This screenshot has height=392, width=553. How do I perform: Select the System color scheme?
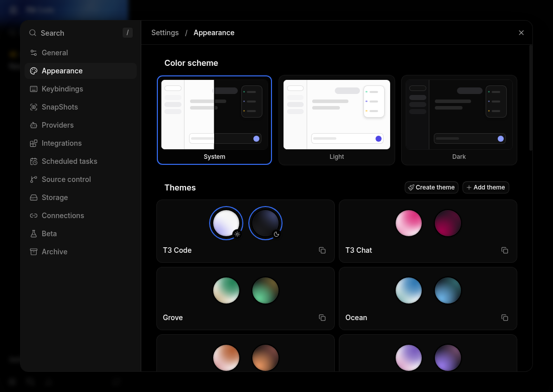click(215, 120)
